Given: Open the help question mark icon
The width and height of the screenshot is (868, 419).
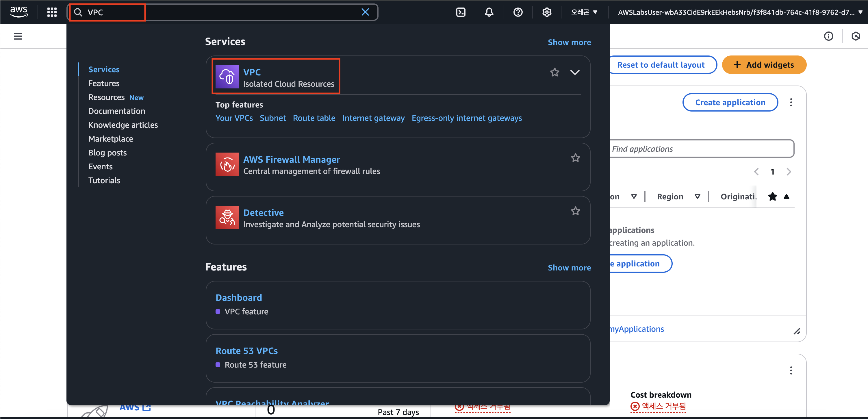Looking at the screenshot, I should click(x=518, y=12).
